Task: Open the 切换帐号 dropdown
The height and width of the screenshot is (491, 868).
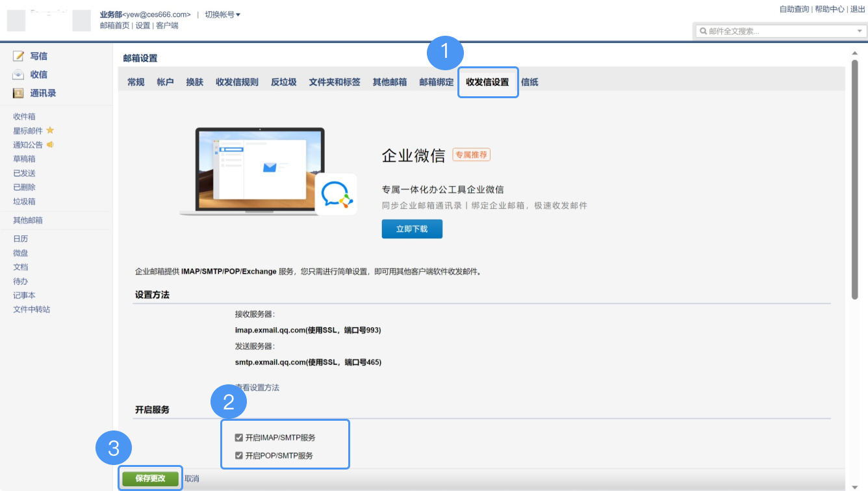Action: click(x=222, y=14)
